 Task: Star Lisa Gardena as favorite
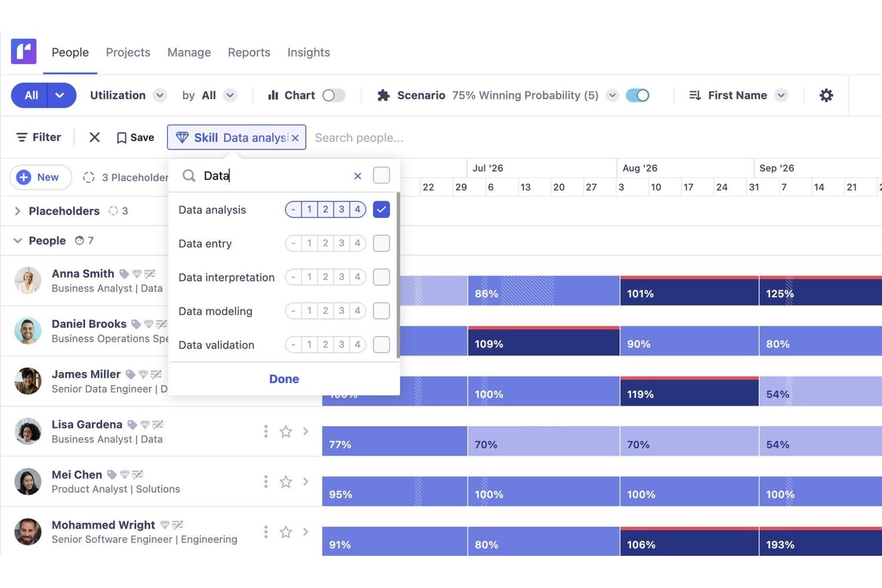point(286,431)
